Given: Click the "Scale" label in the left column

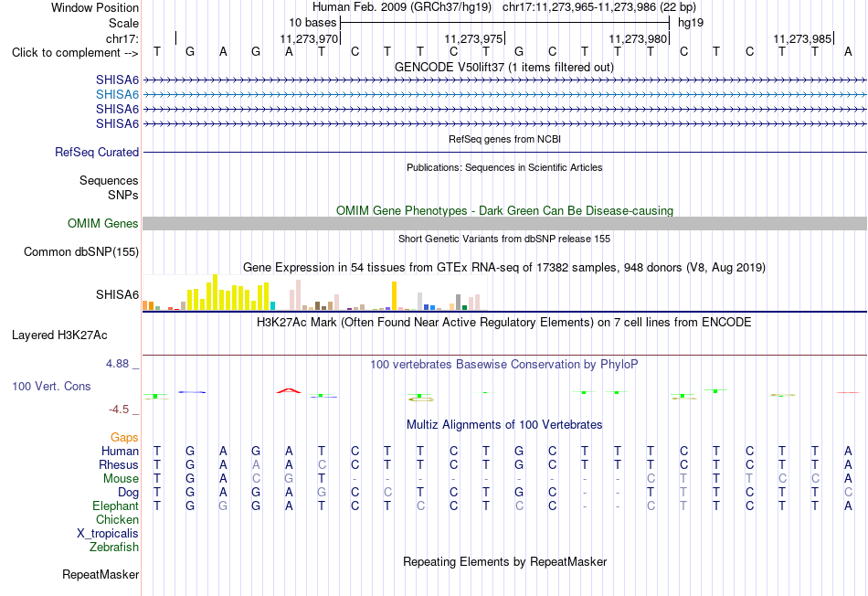Looking at the screenshot, I should (x=123, y=23).
